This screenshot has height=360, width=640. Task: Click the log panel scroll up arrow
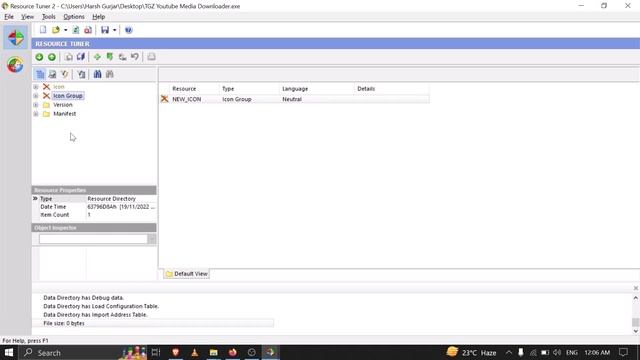click(636, 298)
